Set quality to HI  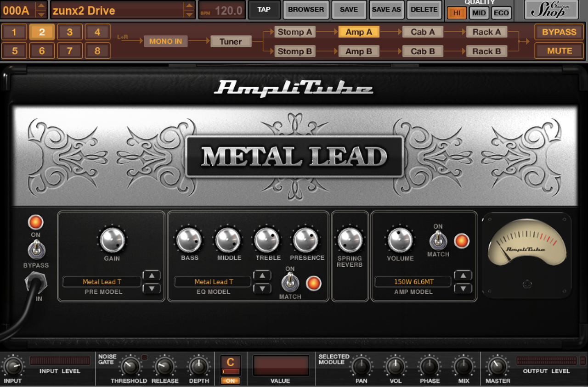click(457, 13)
